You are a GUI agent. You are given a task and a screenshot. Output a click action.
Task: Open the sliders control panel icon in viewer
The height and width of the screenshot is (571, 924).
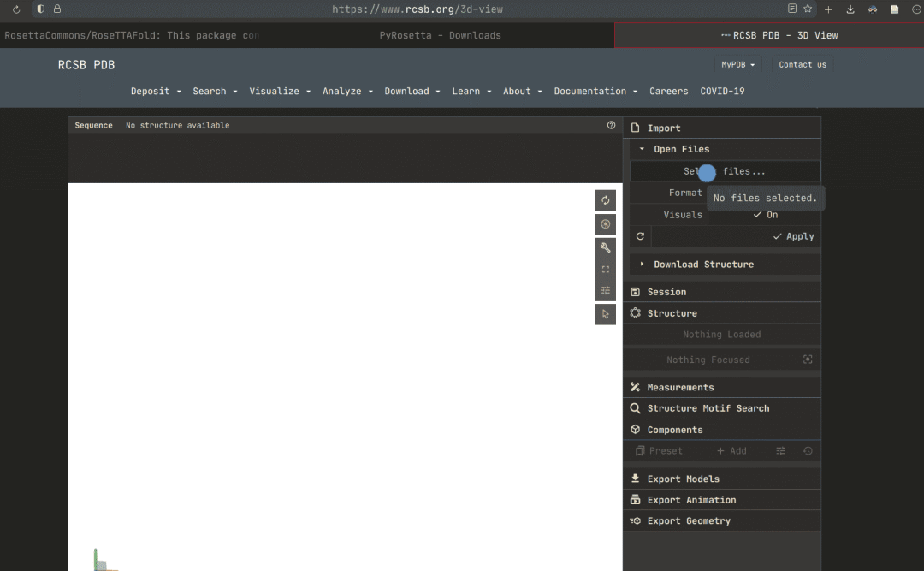[605, 290]
